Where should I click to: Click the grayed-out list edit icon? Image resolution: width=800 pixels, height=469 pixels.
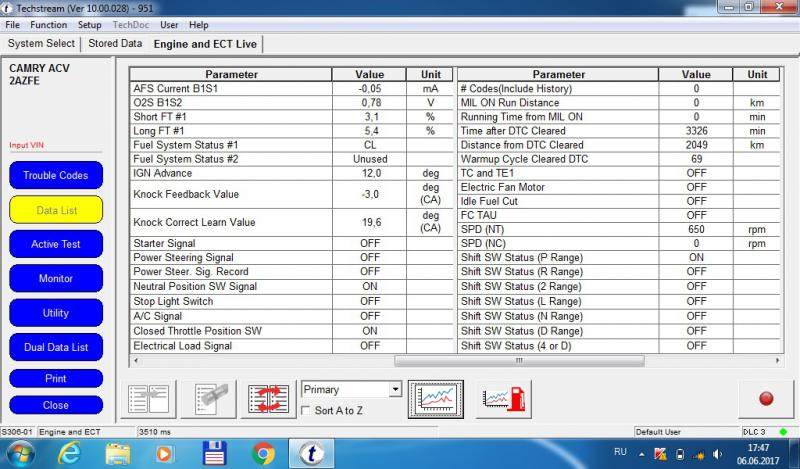[213, 398]
